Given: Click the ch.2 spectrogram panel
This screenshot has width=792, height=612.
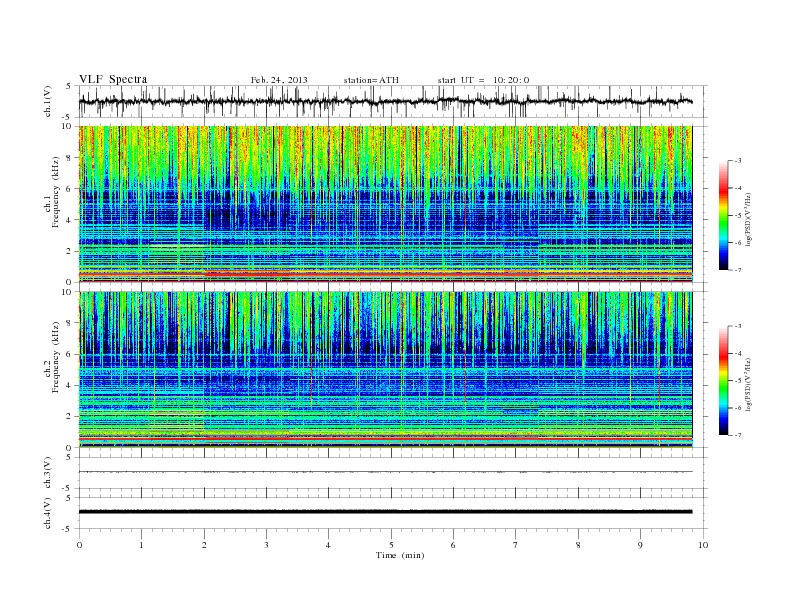Looking at the screenshot, I should [x=385, y=370].
